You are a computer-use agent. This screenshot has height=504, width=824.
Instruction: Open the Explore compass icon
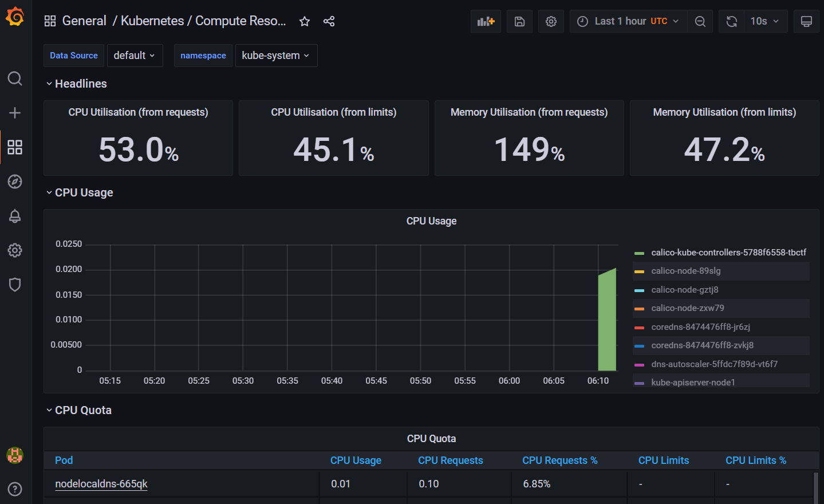[x=15, y=182]
